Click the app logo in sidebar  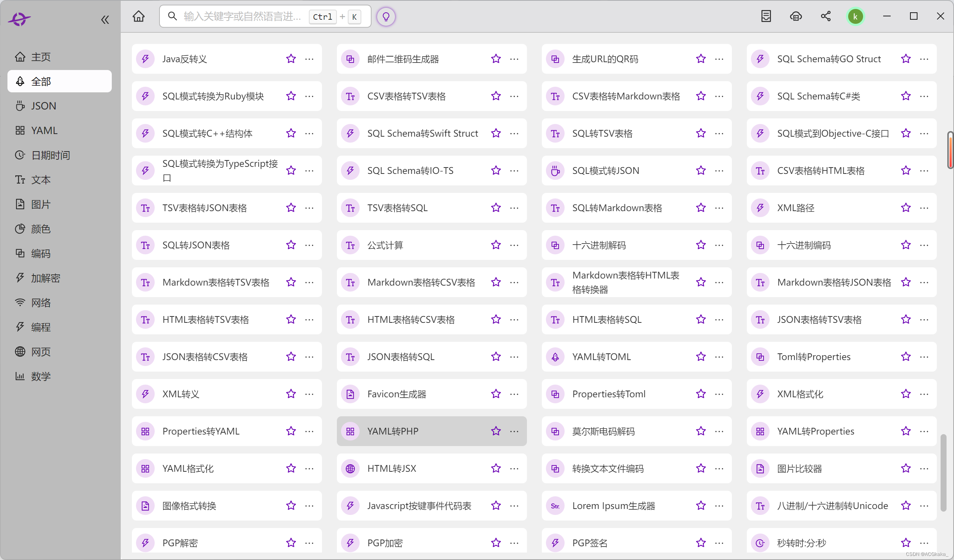tap(19, 19)
